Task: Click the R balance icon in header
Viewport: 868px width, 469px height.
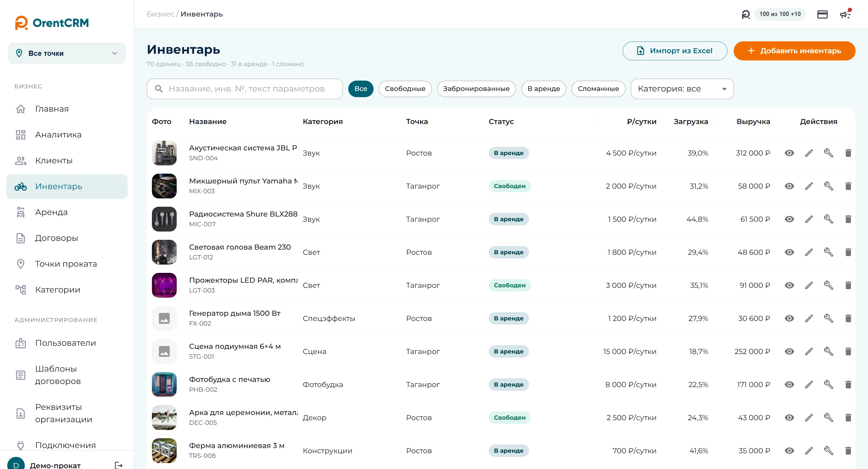Action: [746, 14]
